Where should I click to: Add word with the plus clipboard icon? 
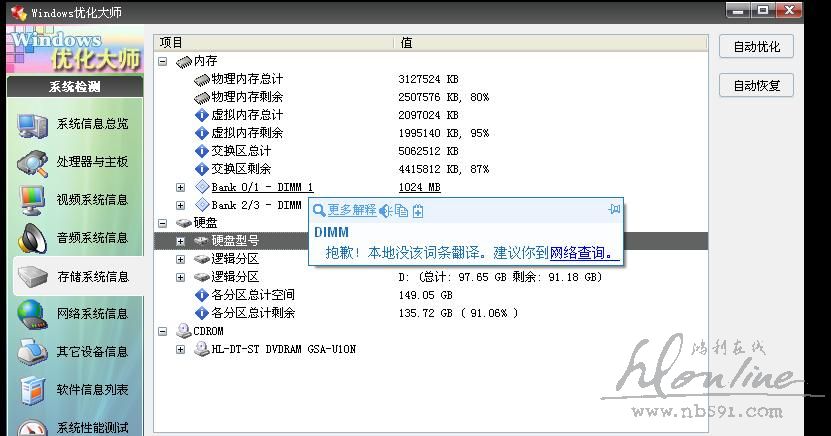(x=418, y=211)
